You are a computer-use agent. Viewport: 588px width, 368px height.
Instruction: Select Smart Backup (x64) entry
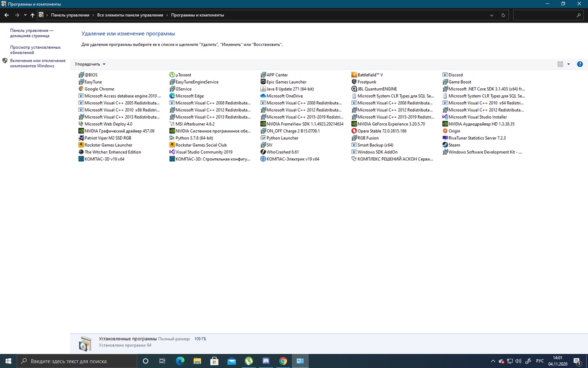point(373,145)
